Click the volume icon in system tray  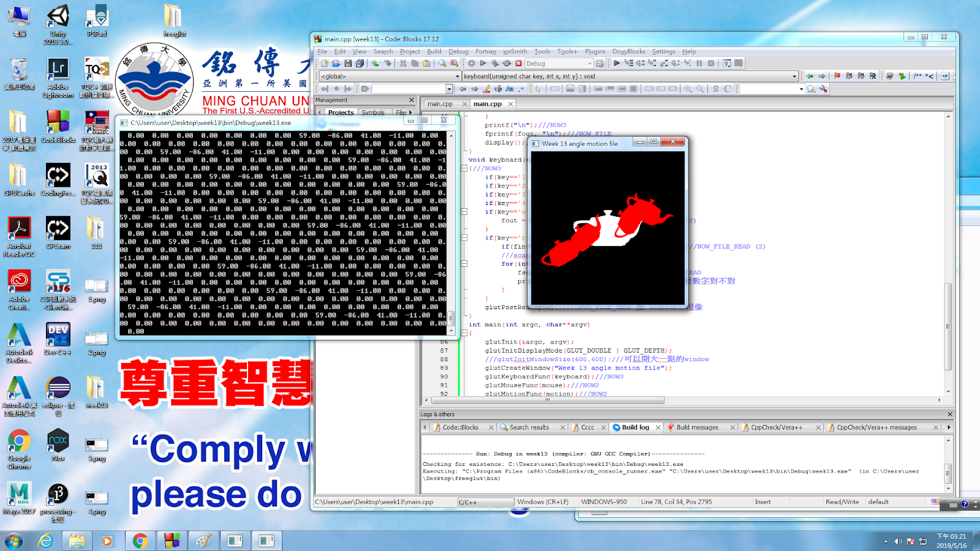898,541
